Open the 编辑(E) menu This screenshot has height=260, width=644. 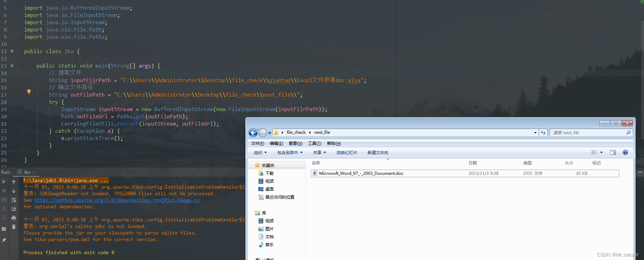coord(276,143)
